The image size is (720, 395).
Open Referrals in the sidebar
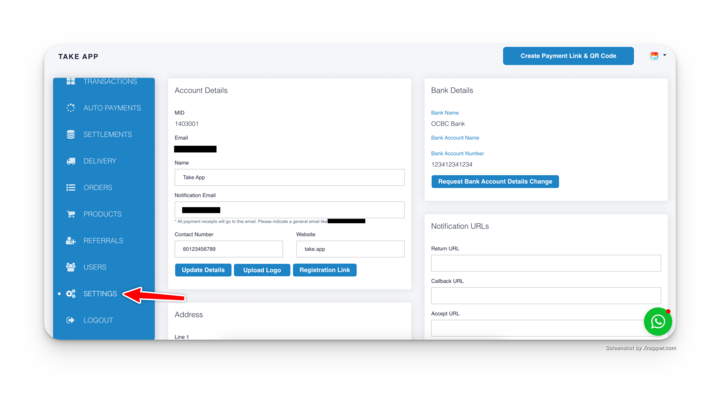tap(103, 241)
